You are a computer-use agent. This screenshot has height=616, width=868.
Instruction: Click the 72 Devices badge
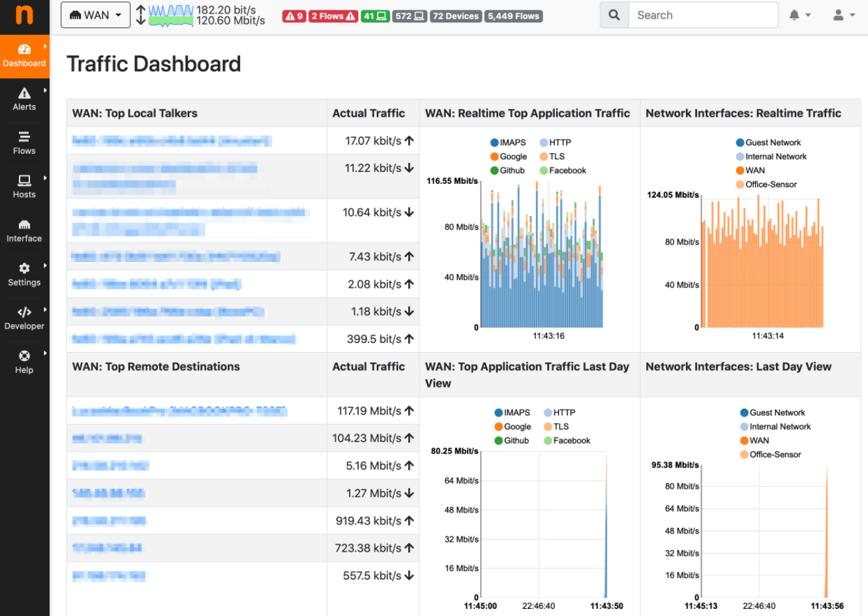[455, 16]
